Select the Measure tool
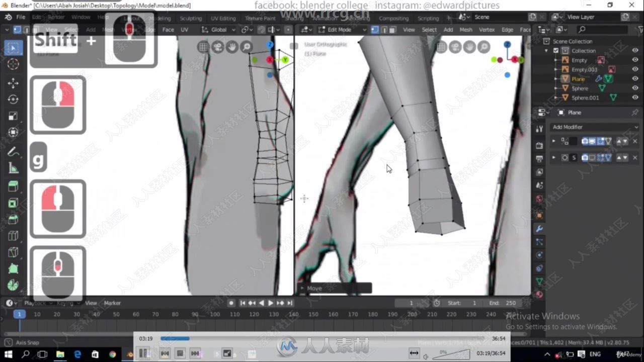The height and width of the screenshot is (362, 644). tap(13, 168)
